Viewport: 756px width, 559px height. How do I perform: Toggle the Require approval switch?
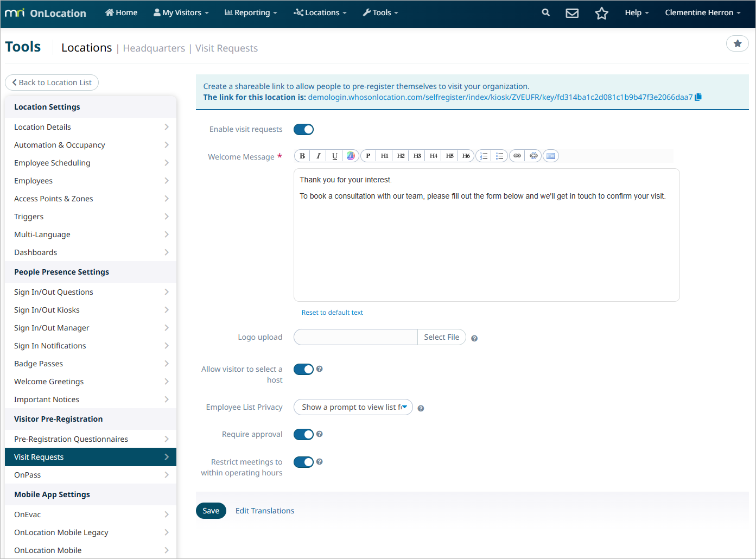(303, 434)
